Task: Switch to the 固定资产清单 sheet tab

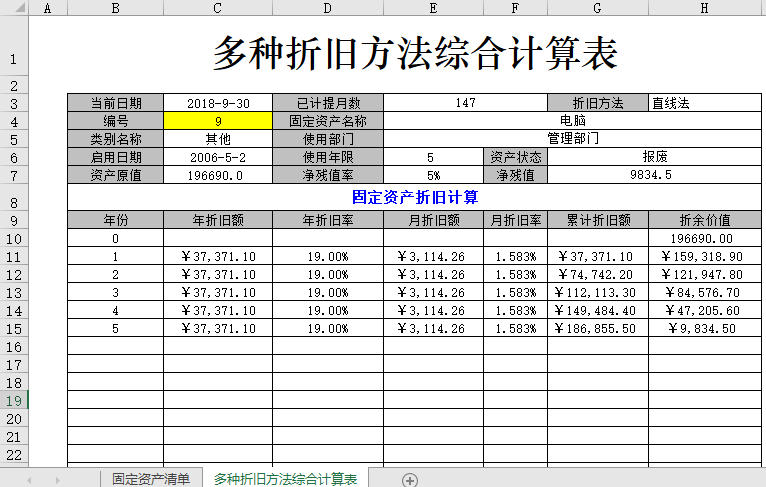Action: click(x=150, y=480)
